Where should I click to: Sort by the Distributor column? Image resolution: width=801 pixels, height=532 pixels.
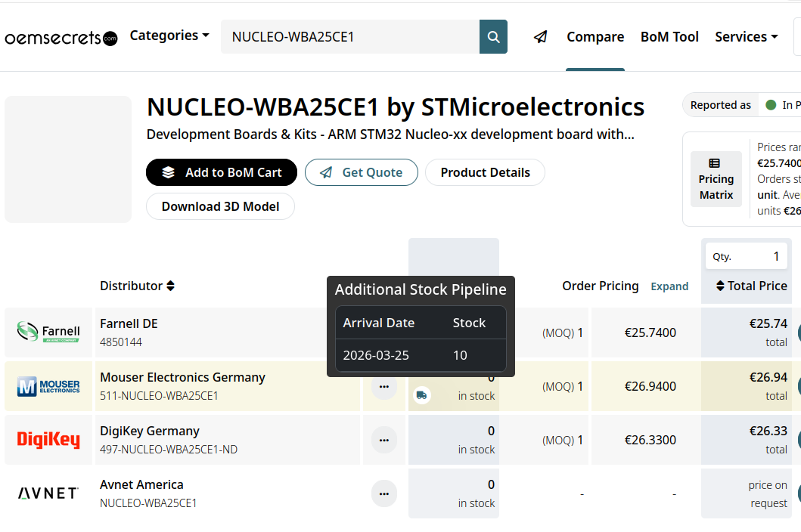[137, 286]
